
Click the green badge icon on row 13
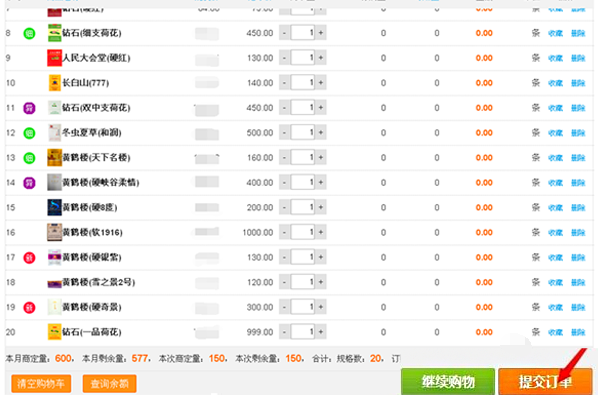29,158
